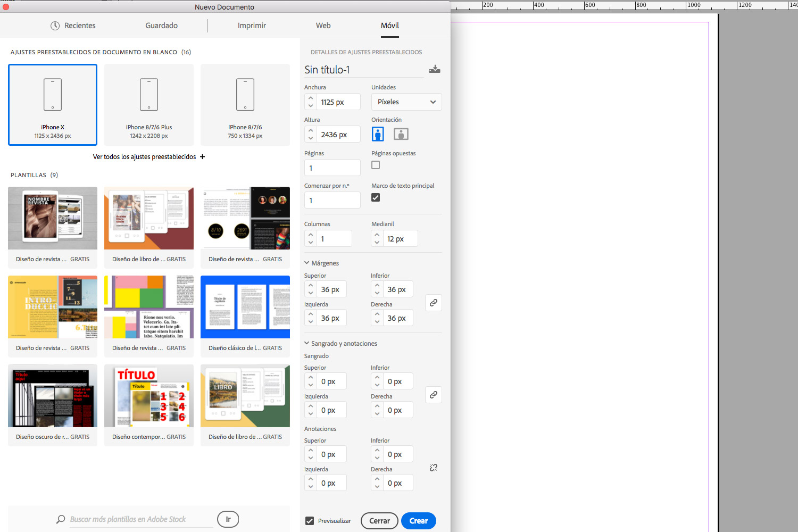This screenshot has height=532, width=798.
Task: Toggle the Previsualizar checkbox
Action: coord(310,521)
